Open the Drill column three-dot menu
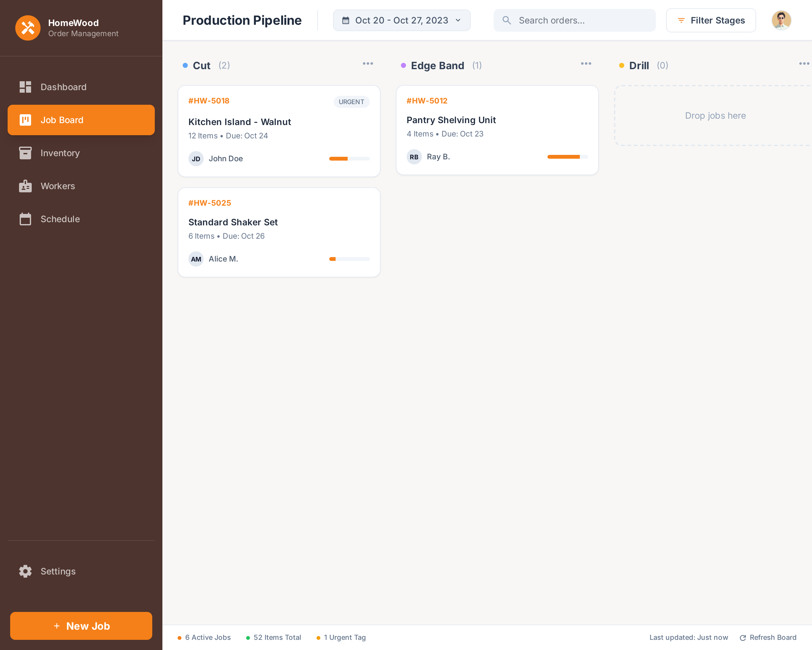Image resolution: width=812 pixels, height=650 pixels. (804, 64)
